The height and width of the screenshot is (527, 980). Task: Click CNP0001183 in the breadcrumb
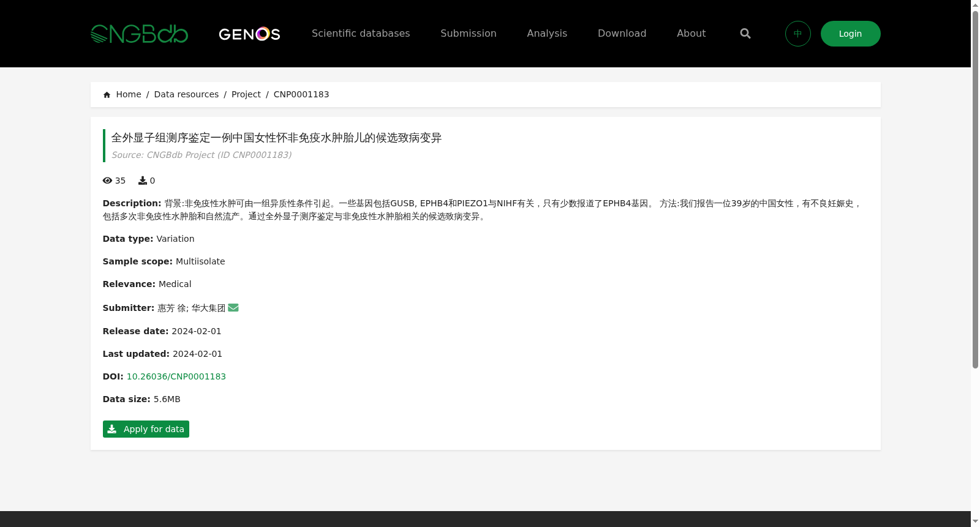pos(301,94)
